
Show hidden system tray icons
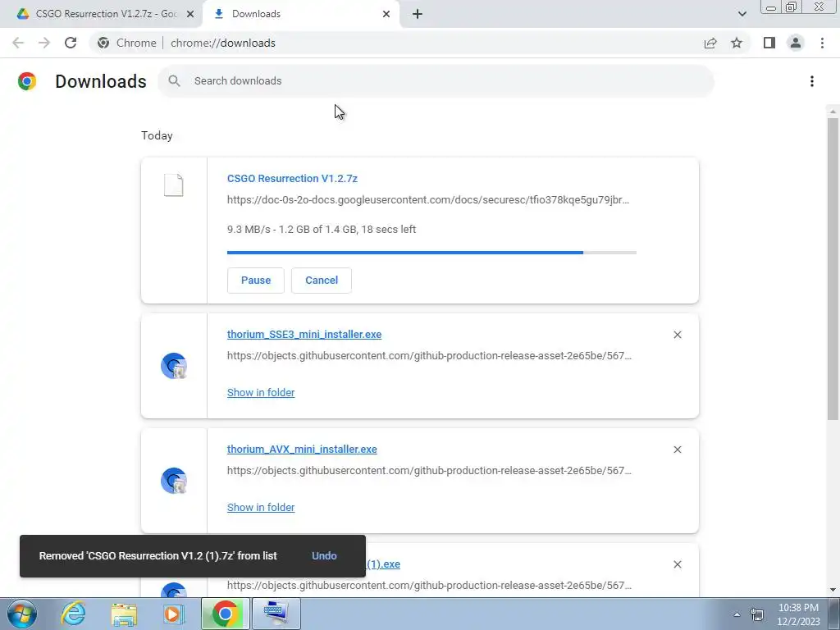pyautogui.click(x=737, y=614)
